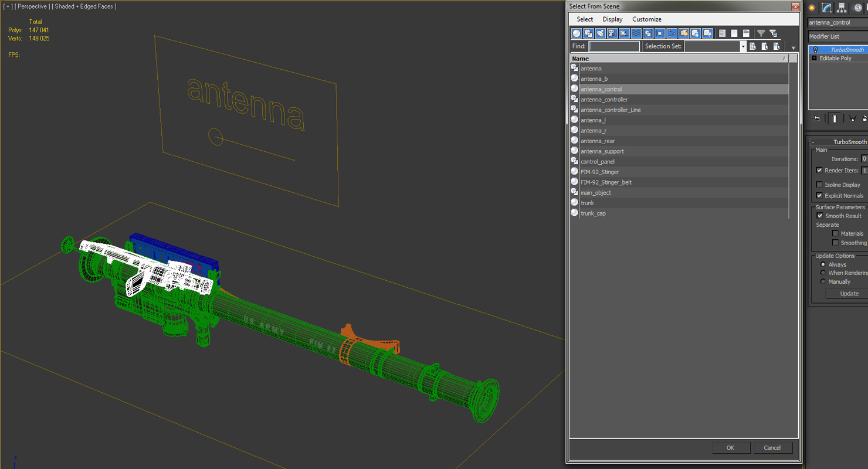Open advanced filter icon with small list
Image resolution: width=868 pixels, height=469 pixels.
[773, 33]
